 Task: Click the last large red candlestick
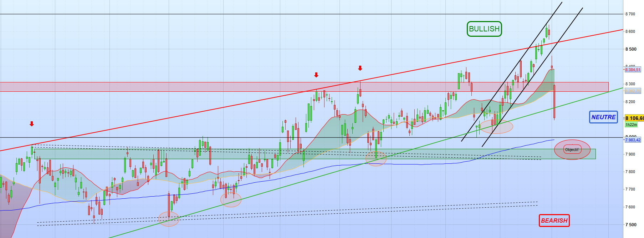[554, 102]
